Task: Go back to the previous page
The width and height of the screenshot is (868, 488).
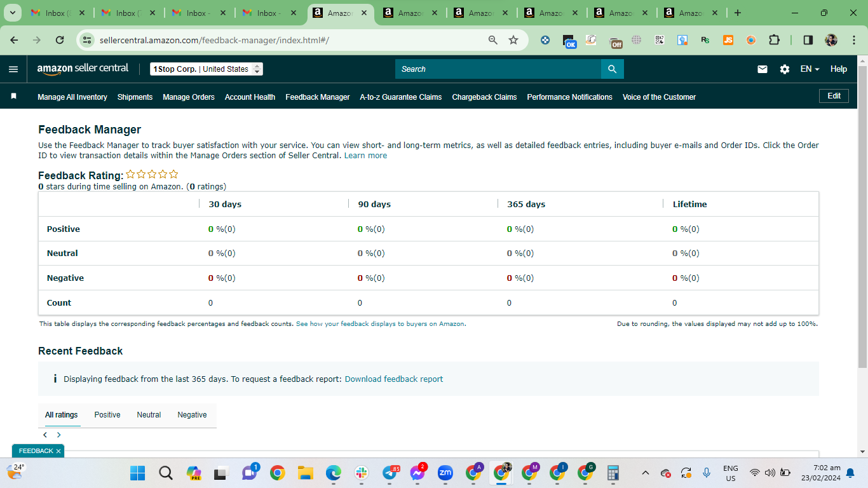Action: click(14, 40)
